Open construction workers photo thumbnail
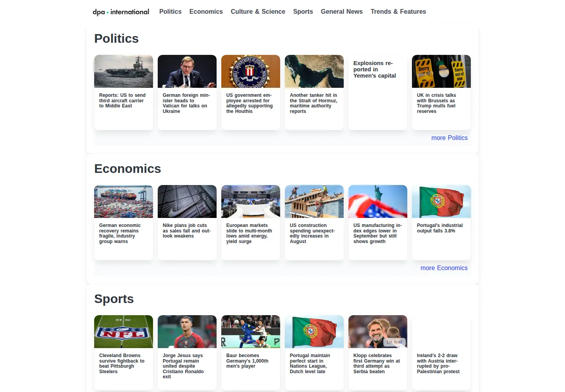Image resolution: width=565 pixels, height=392 pixels. [314, 201]
